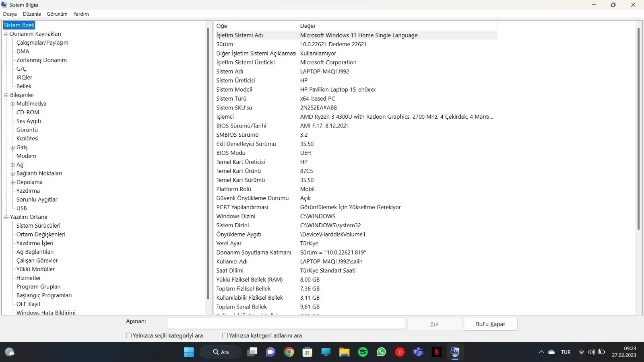Sort by the Değer column header
644x362 pixels.
click(x=398, y=26)
